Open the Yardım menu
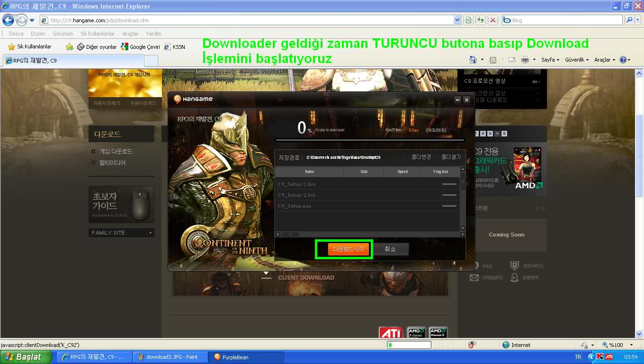Viewport: 644px width, 364px height. click(x=153, y=34)
